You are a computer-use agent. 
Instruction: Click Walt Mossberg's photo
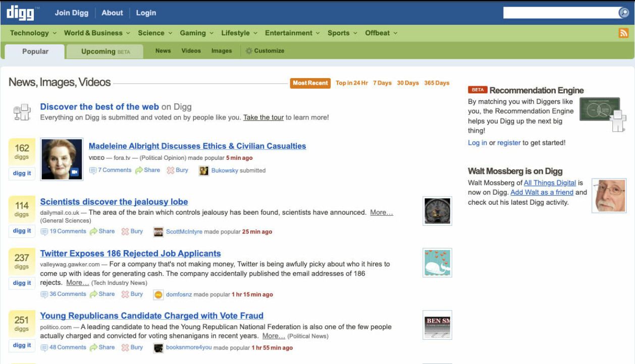coord(609,196)
